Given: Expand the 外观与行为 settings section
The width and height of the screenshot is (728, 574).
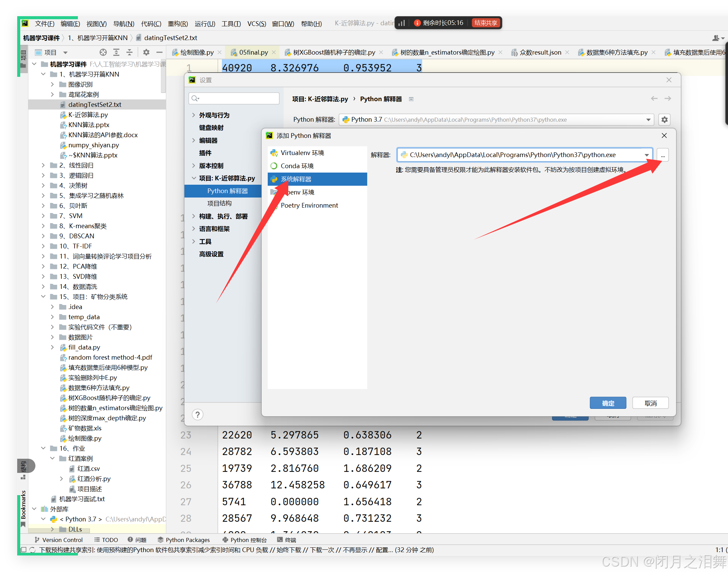Looking at the screenshot, I should 194,115.
